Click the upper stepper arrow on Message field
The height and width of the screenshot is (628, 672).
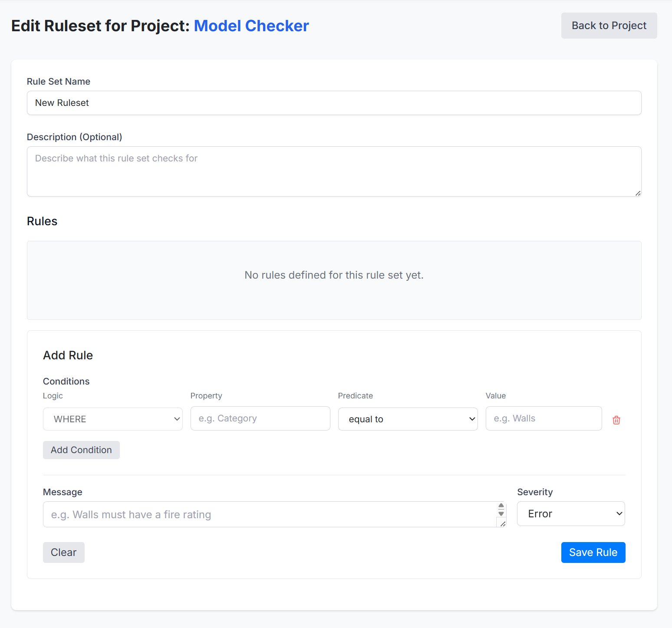501,506
